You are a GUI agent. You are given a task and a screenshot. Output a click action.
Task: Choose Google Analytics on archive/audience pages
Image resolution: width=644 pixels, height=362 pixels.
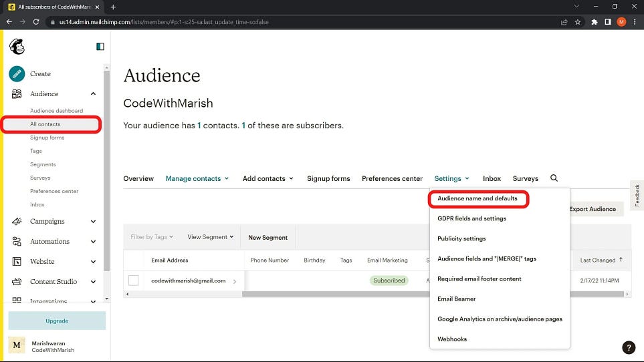(x=500, y=319)
